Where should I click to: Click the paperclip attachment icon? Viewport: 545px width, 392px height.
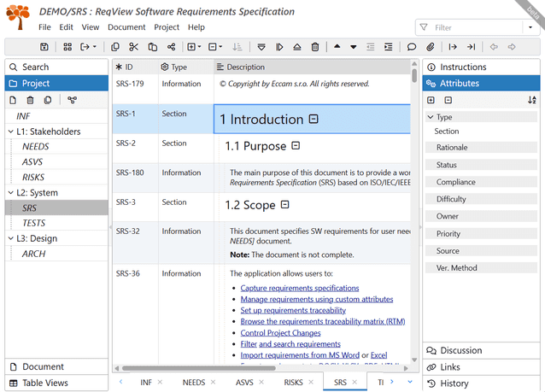pos(431,47)
